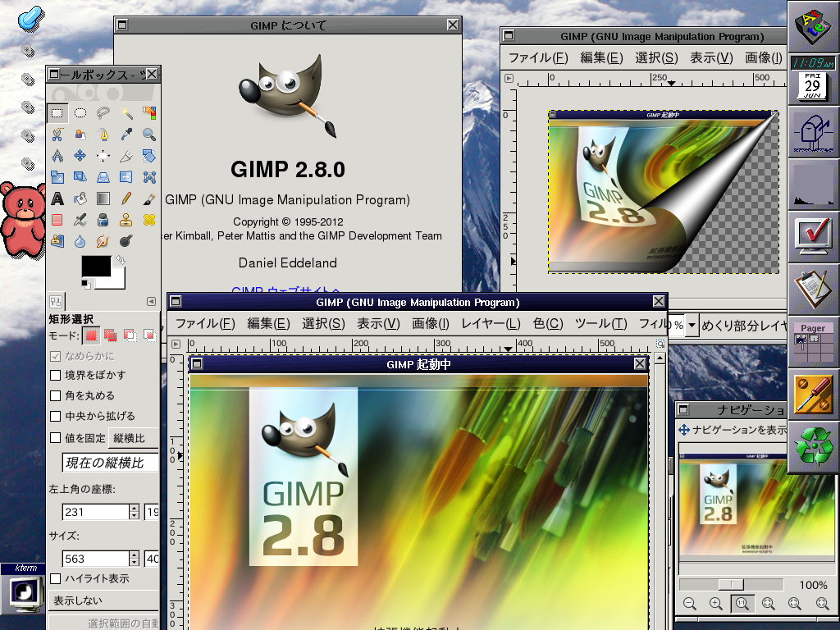Image resolution: width=840 pixels, height=630 pixels.
Task: Select the Pencil tool
Action: point(126,199)
